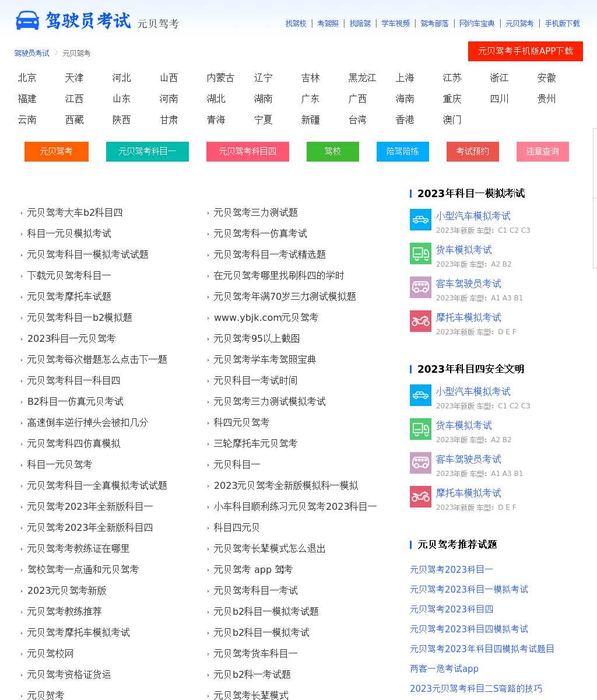Open 科目一元贝模拟考试 link

(x=69, y=233)
